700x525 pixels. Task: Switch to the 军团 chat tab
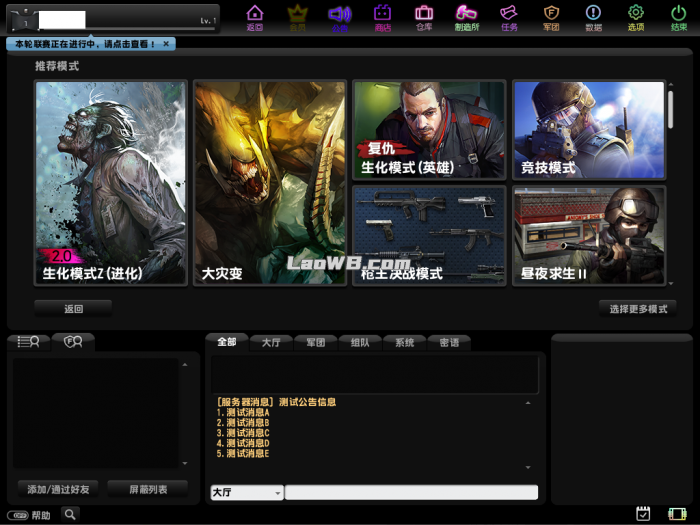click(316, 342)
